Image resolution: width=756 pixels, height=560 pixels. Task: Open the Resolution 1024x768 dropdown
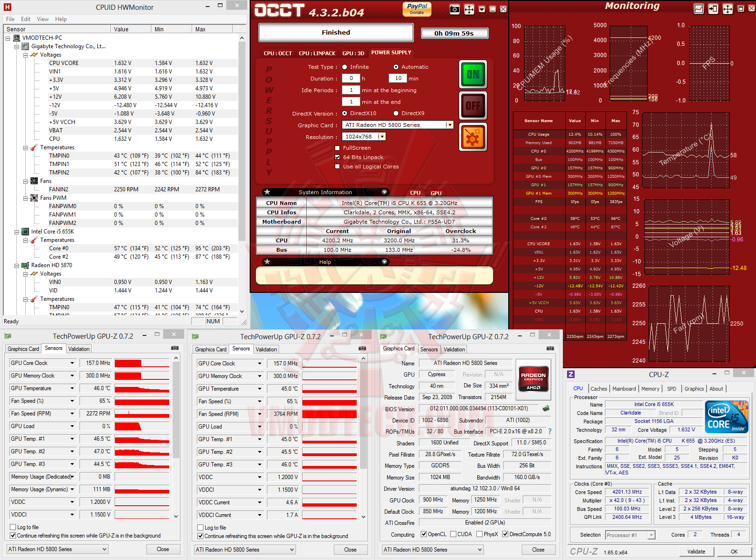pyautogui.click(x=382, y=137)
